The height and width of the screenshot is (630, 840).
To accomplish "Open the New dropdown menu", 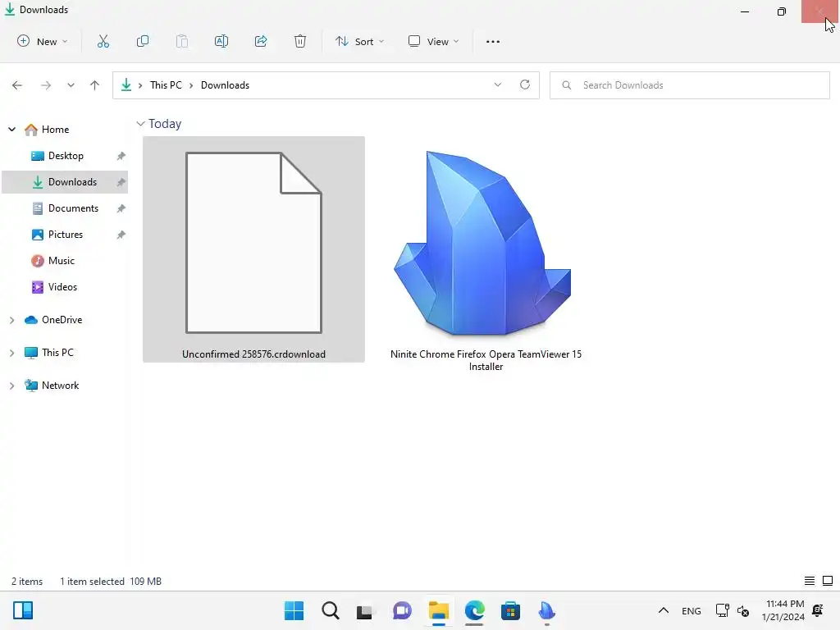I will point(43,41).
